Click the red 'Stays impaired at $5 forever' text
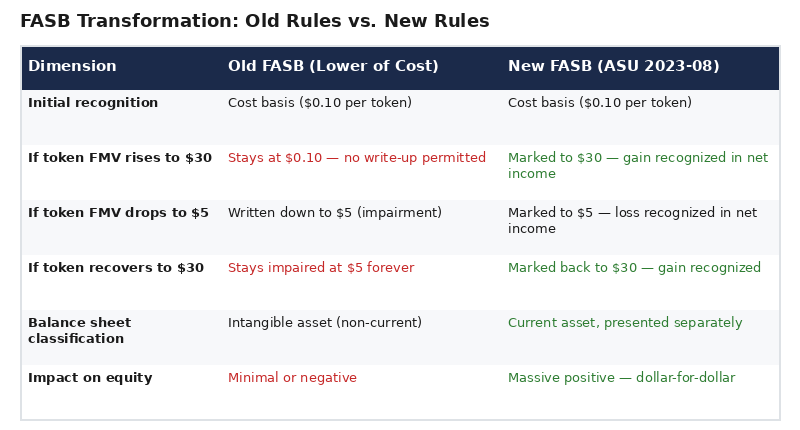This screenshot has height=430, width=800. point(321,268)
